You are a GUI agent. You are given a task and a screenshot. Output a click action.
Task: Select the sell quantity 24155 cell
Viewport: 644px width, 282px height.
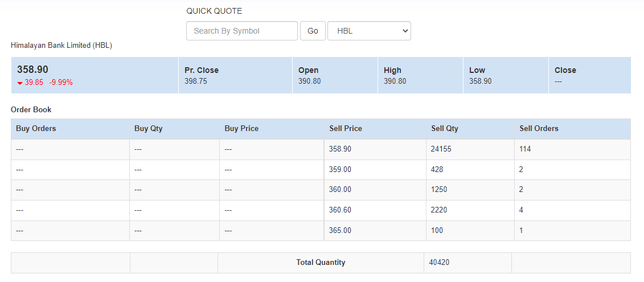coord(441,149)
